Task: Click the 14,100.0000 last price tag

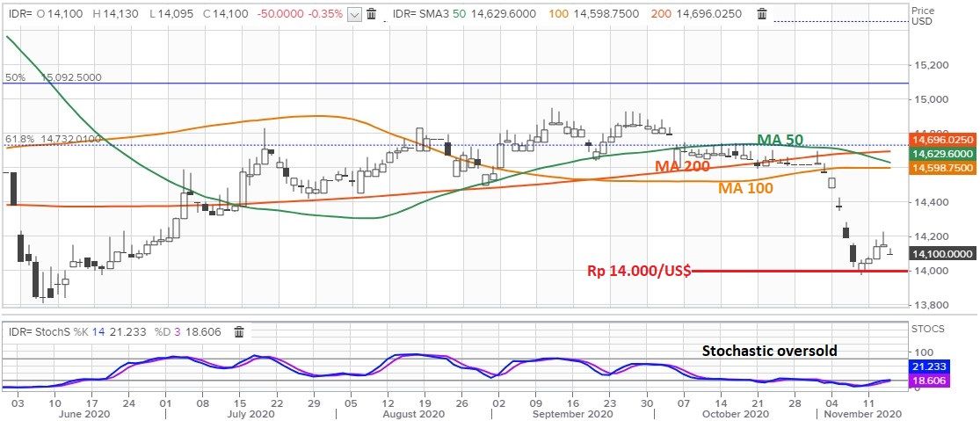Action: click(942, 254)
